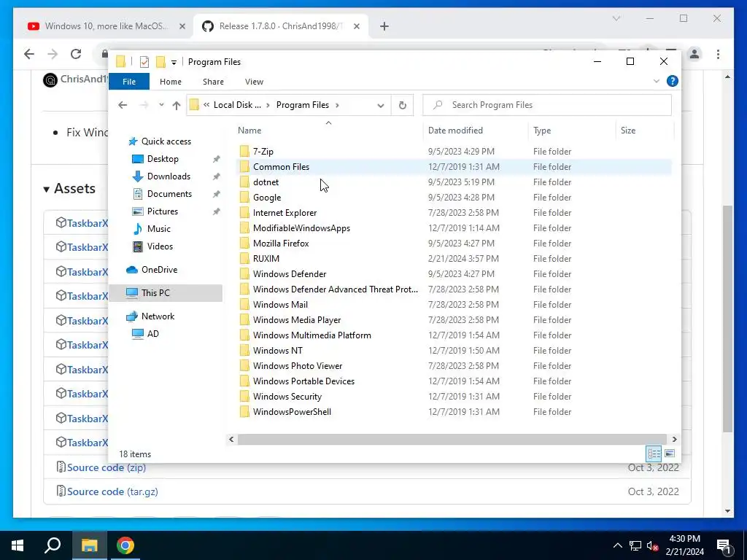The height and width of the screenshot is (560, 747).
Task: Collapse the Assets section in Chrome
Action: click(69, 189)
